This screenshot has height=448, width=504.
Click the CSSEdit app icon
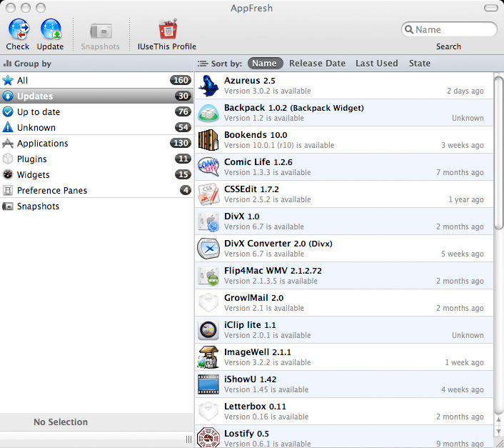pos(208,194)
